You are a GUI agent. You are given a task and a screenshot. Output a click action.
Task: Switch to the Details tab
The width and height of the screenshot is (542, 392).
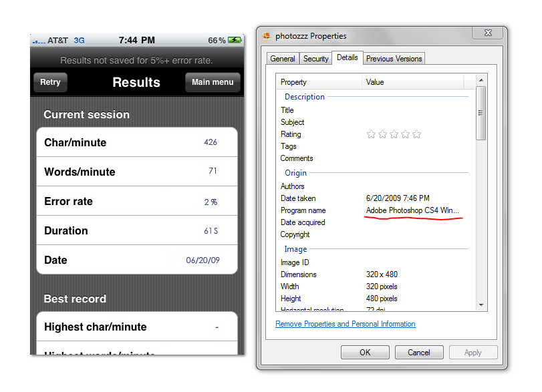click(347, 57)
